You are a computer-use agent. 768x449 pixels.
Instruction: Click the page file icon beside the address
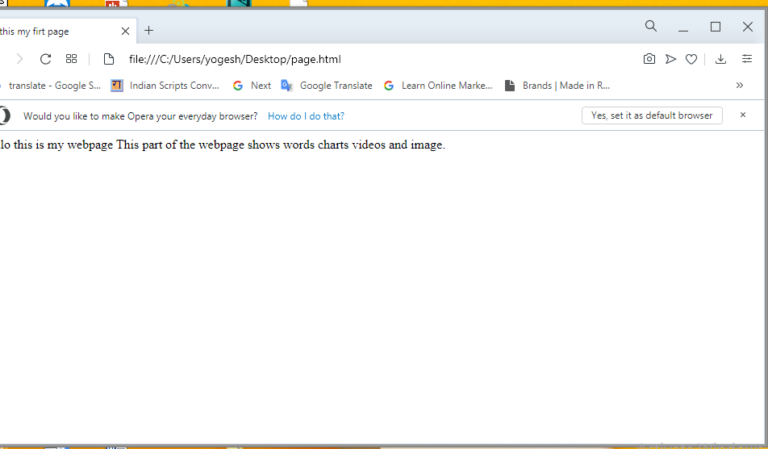click(109, 59)
